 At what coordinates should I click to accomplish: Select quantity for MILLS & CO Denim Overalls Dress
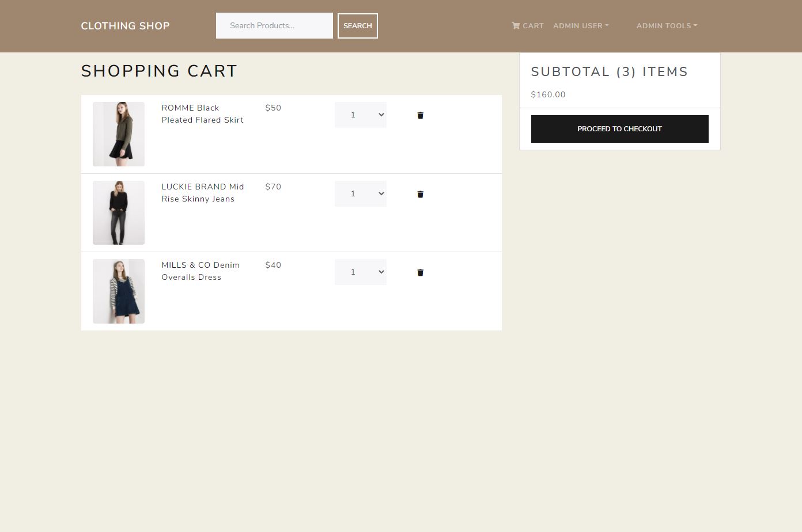[x=361, y=272]
